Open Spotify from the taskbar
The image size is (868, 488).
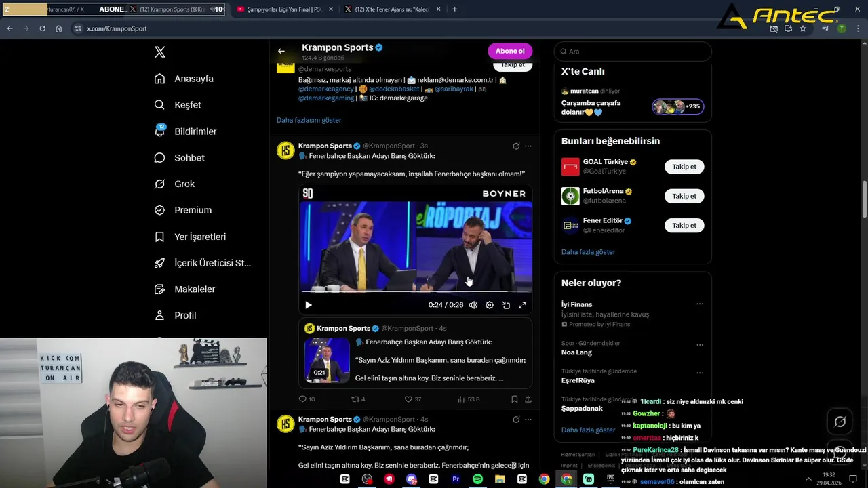[477, 479]
